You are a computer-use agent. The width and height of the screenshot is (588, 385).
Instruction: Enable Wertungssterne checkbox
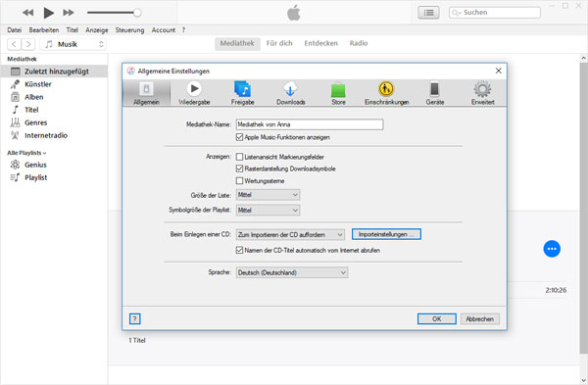239,181
